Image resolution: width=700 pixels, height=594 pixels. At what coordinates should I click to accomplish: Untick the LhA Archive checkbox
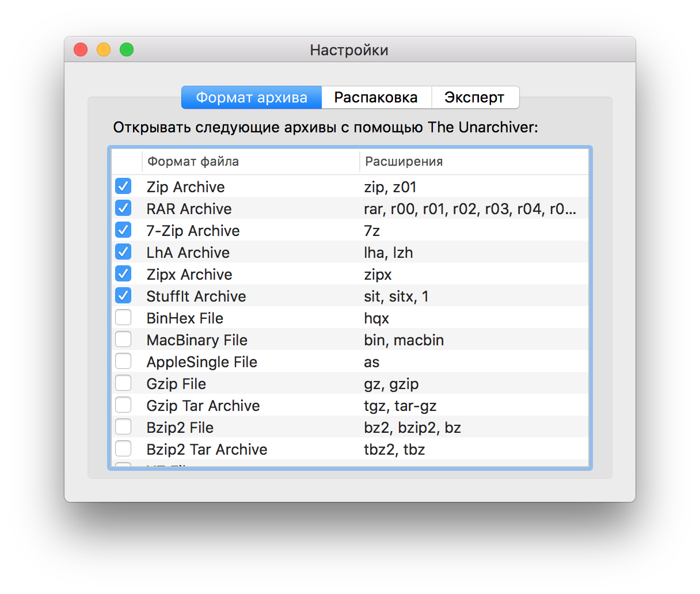pyautogui.click(x=123, y=252)
